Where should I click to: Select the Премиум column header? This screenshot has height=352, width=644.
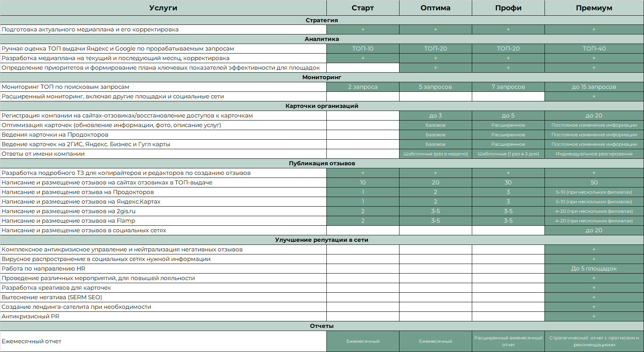point(593,8)
